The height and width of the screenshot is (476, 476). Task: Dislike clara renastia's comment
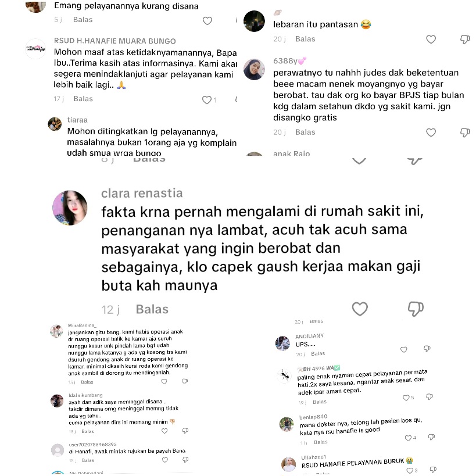416,309
